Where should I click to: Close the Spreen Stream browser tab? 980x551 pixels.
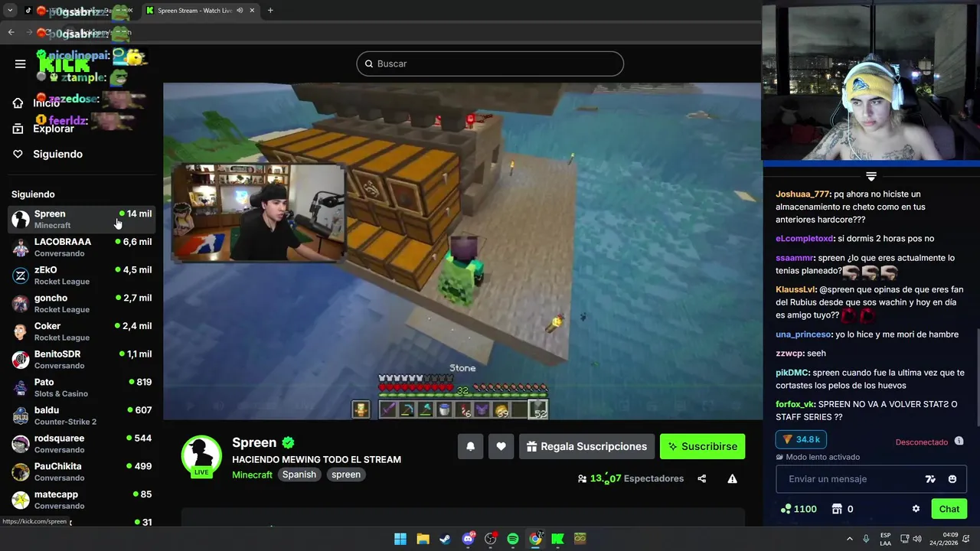(x=252, y=11)
